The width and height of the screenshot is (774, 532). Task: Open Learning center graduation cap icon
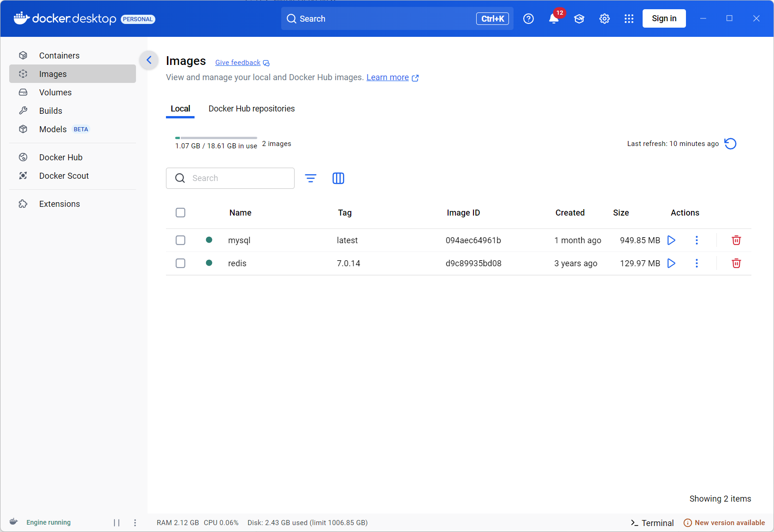tap(579, 19)
